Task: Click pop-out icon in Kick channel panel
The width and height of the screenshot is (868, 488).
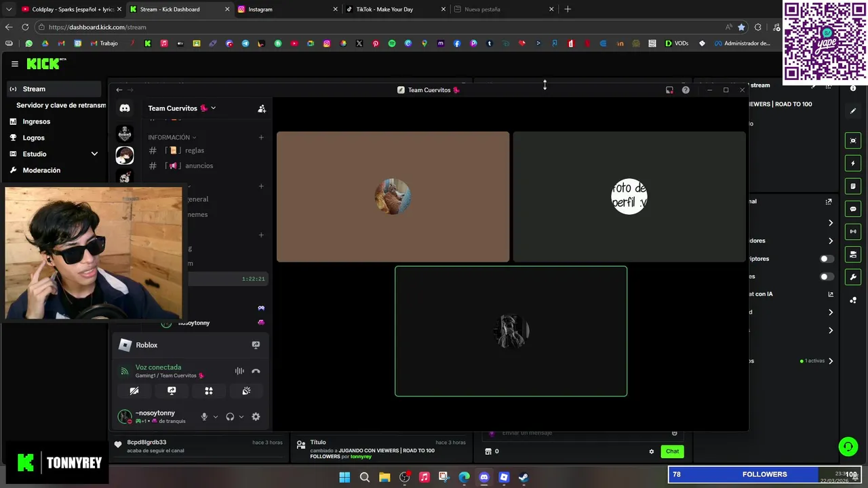Action: (828, 201)
